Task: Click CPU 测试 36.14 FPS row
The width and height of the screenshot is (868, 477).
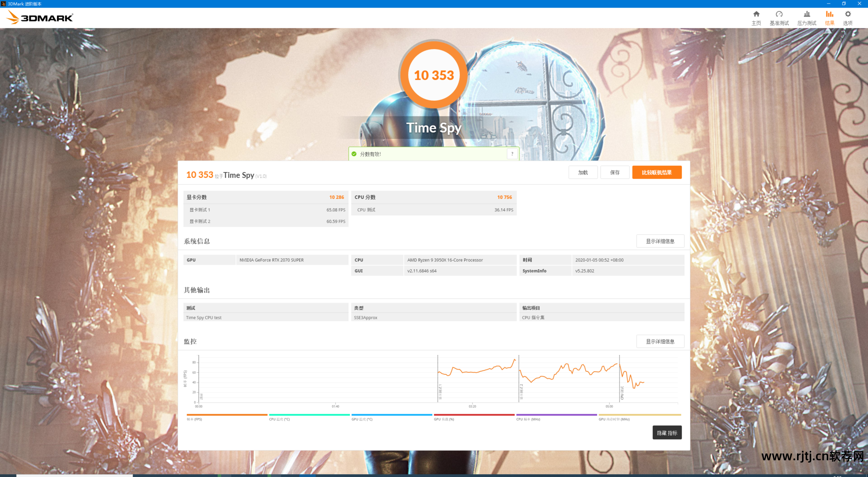Action: point(434,210)
